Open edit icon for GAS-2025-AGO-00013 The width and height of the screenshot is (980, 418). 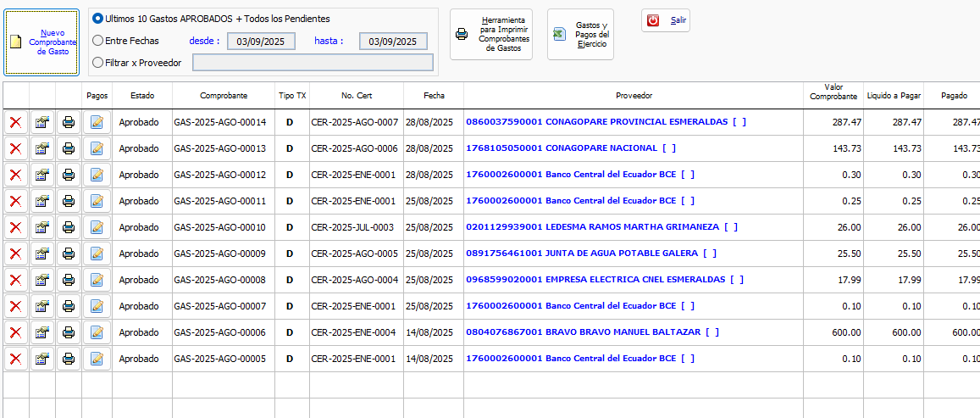[x=42, y=148]
